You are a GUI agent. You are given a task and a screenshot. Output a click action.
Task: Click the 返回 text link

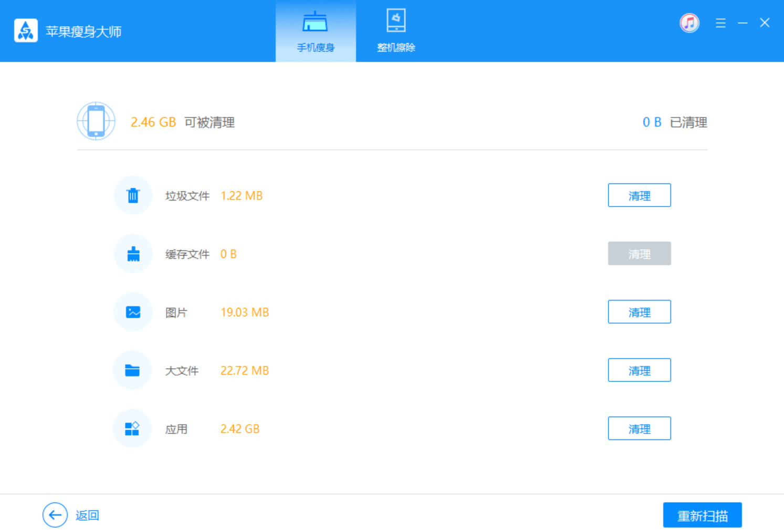pyautogui.click(x=87, y=515)
